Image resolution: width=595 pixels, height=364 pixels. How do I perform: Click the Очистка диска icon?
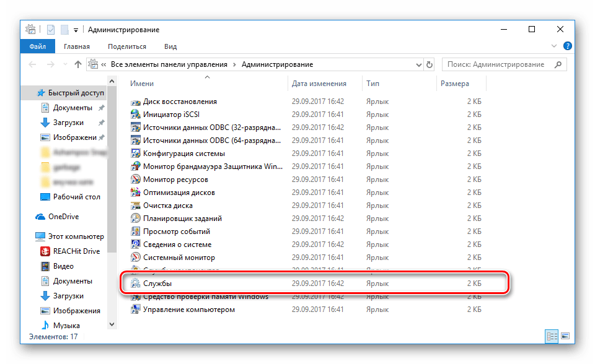pos(136,206)
